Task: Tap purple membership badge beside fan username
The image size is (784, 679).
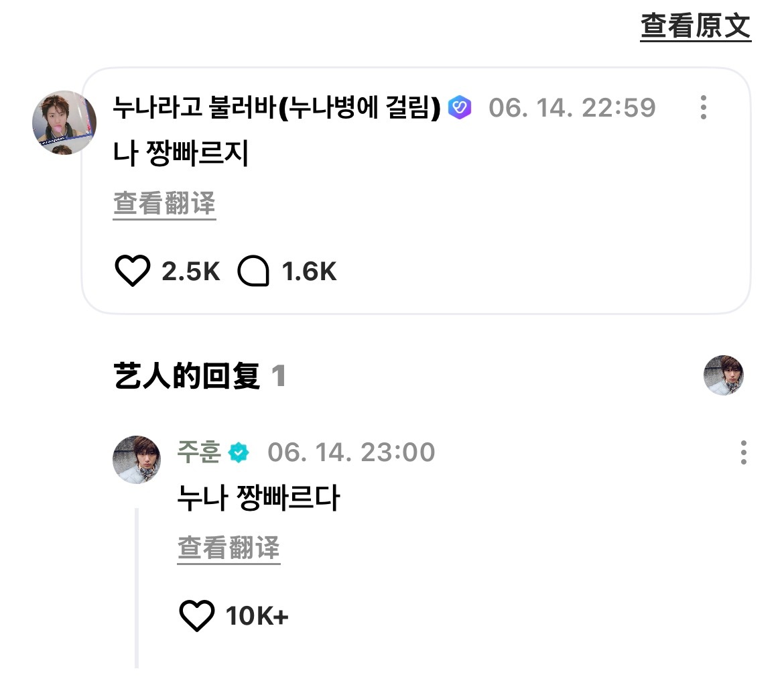Action: [460, 107]
